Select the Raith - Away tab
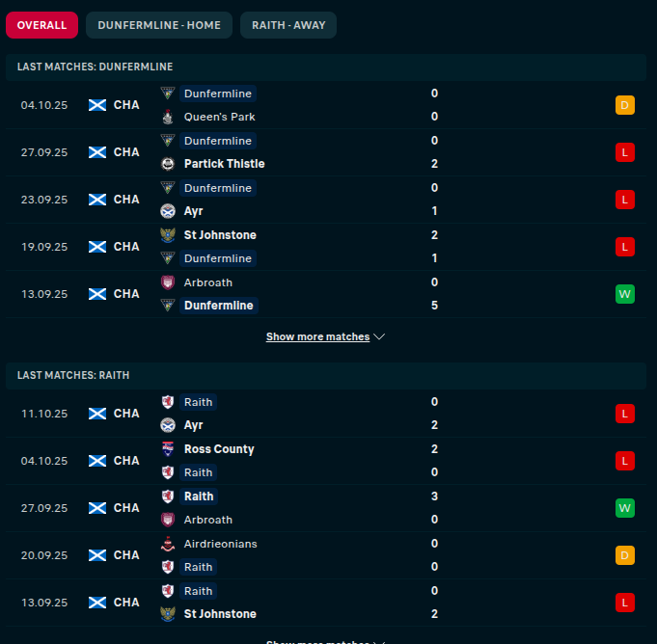This screenshot has height=644, width=657. tap(288, 25)
